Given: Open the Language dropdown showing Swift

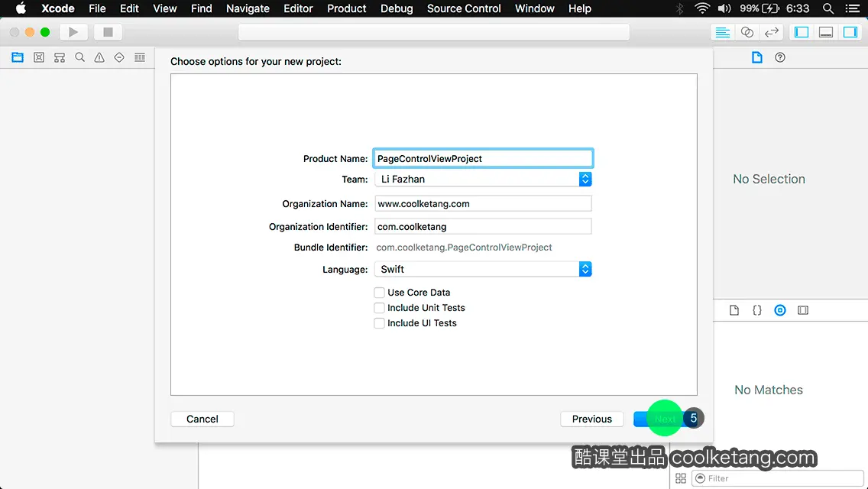Looking at the screenshot, I should (x=483, y=269).
